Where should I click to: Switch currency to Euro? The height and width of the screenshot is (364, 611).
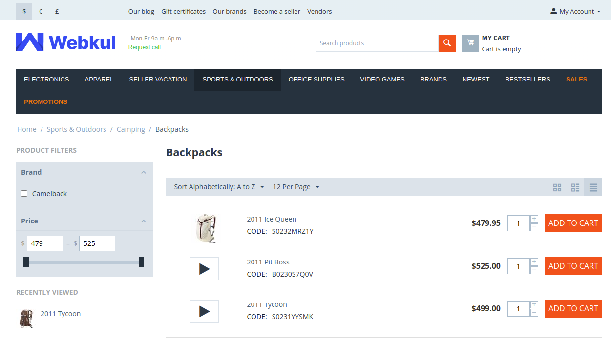pyautogui.click(x=41, y=11)
